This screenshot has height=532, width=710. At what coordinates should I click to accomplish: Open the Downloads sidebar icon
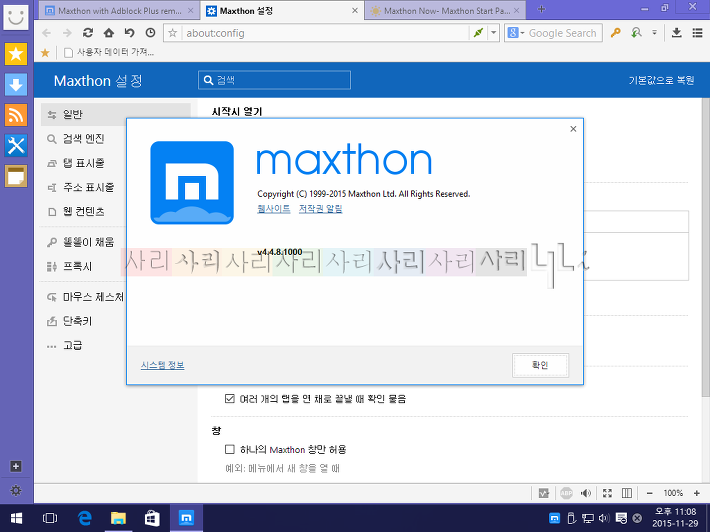tap(16, 85)
